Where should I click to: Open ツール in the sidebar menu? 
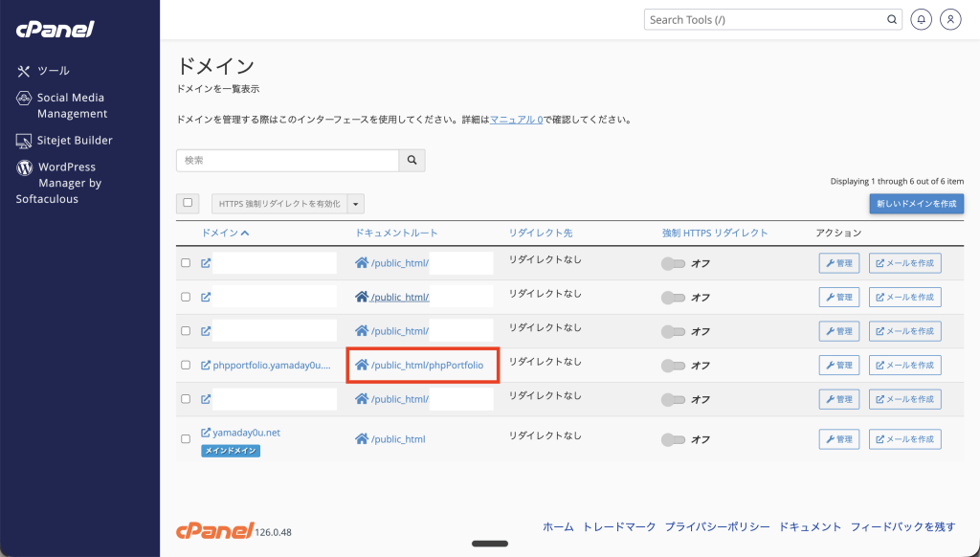(x=53, y=71)
